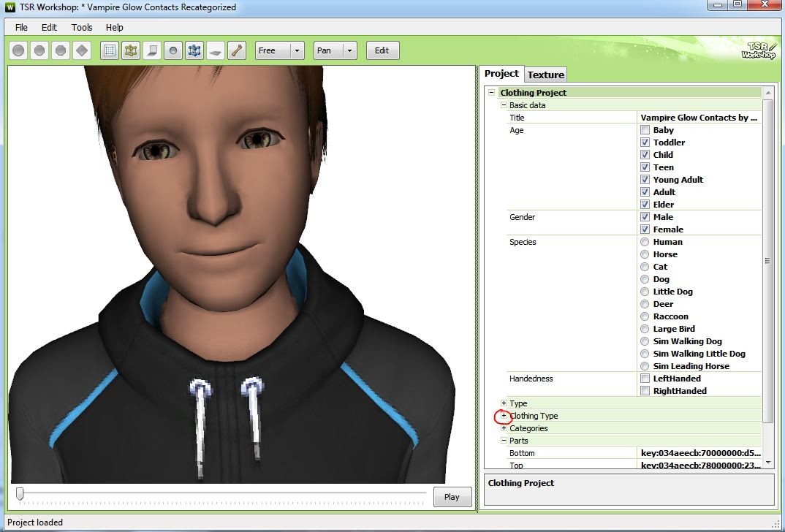The image size is (785, 532).
Task: Select the Large Bird radio button
Action: point(645,330)
